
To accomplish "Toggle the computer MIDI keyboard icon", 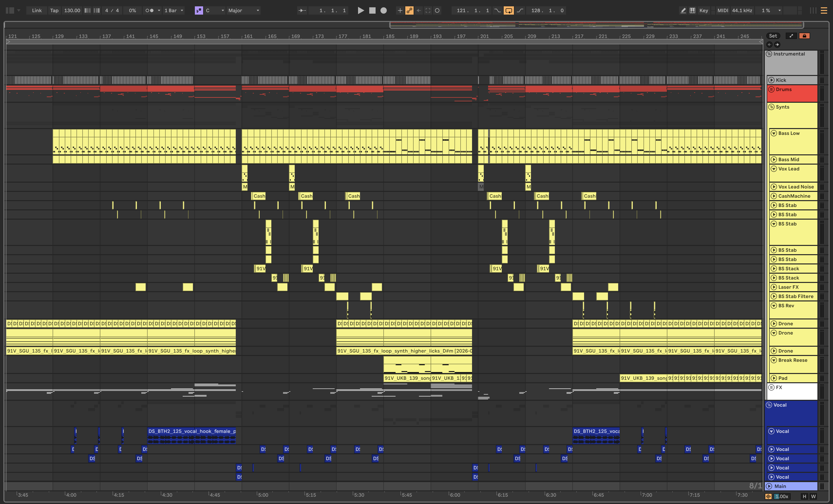I will click(692, 10).
